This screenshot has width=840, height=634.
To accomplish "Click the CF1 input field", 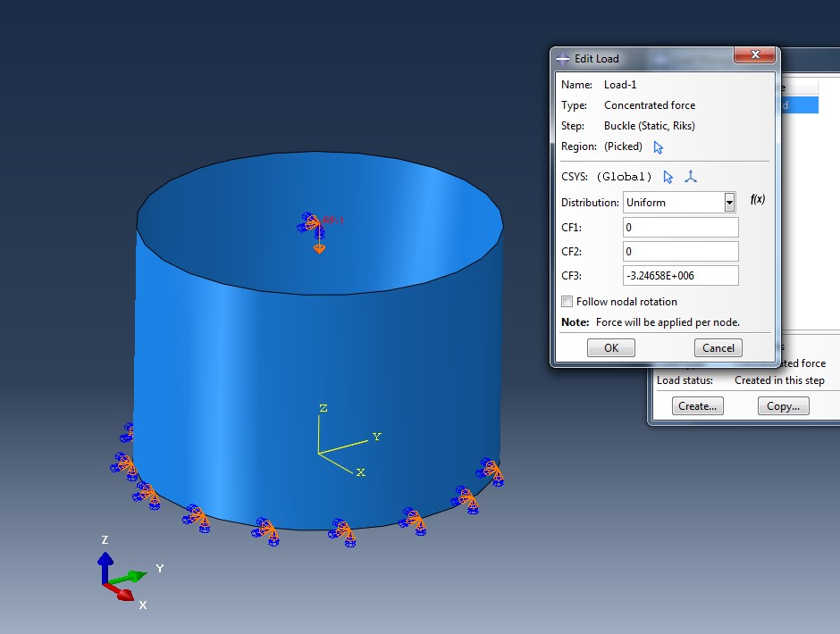I will [680, 227].
